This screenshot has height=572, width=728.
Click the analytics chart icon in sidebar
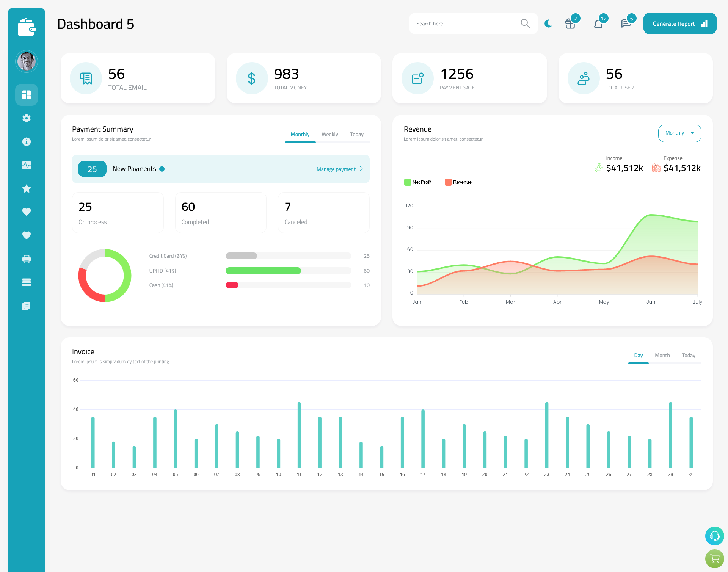pos(27,165)
